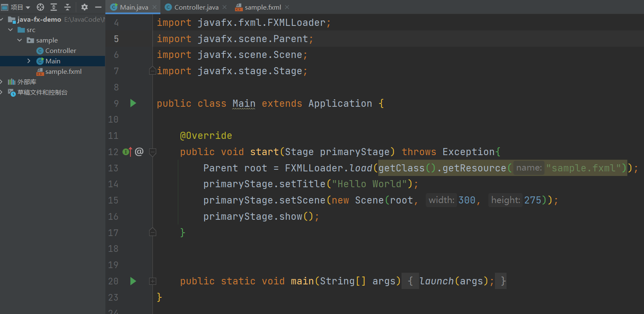Collapse the sample package node
This screenshot has height=314, width=644.
point(20,40)
